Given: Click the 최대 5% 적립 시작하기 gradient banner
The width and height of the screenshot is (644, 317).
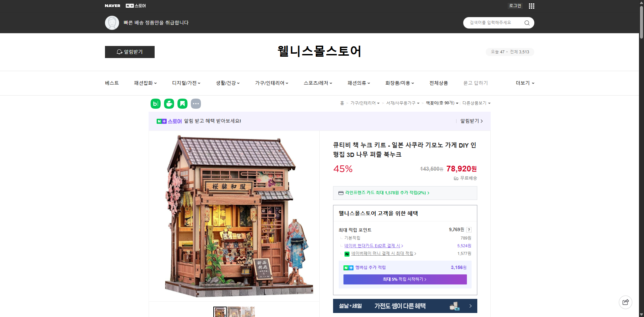Looking at the screenshot, I should click(405, 279).
